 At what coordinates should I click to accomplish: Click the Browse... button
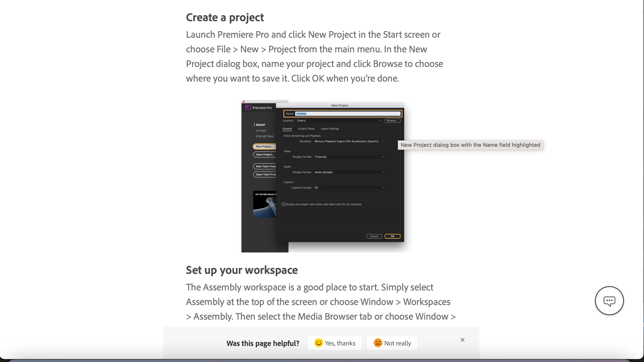tap(392, 121)
